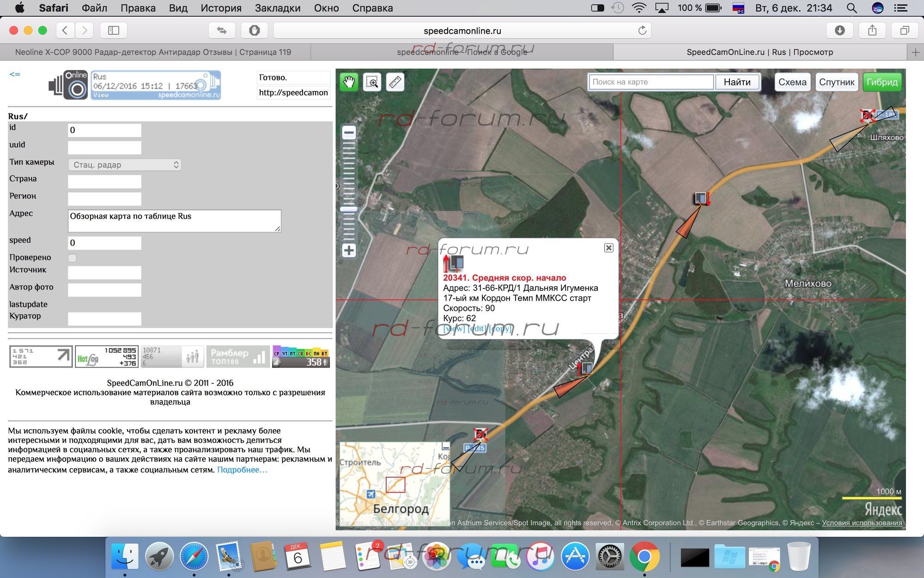Click the Найти map search button
The height and width of the screenshot is (578, 924).
coord(737,82)
